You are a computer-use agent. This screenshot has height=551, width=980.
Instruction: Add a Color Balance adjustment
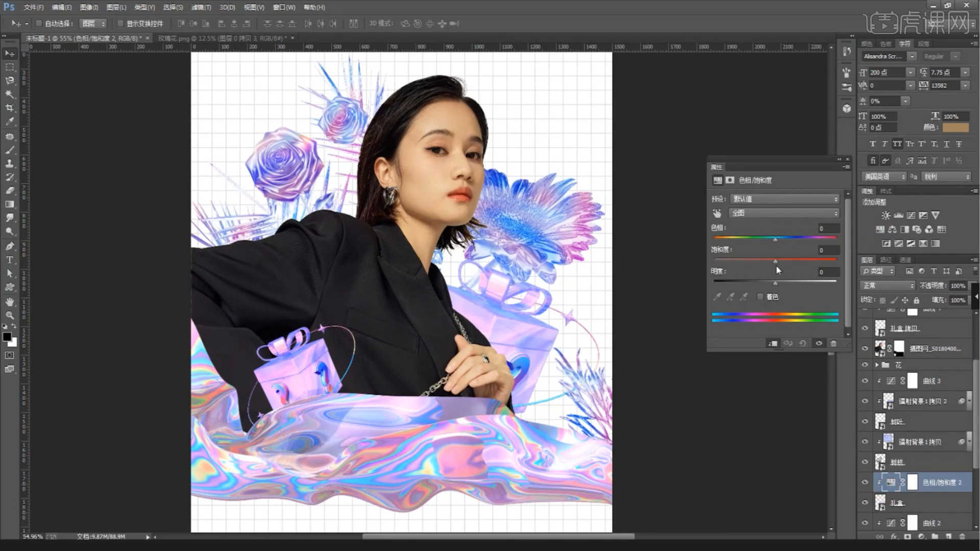pos(892,230)
